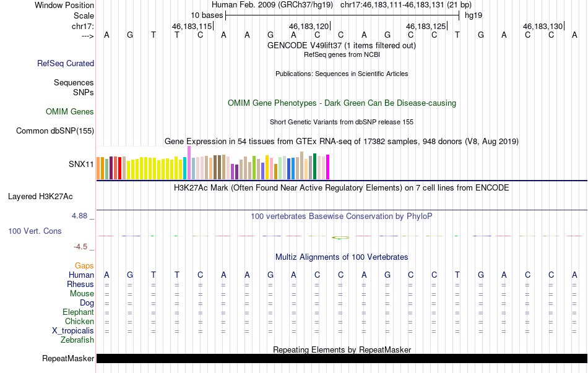The width and height of the screenshot is (588, 373).
Task: Select the tallest violet bar in SNX11 expression chart
Action: click(189, 163)
